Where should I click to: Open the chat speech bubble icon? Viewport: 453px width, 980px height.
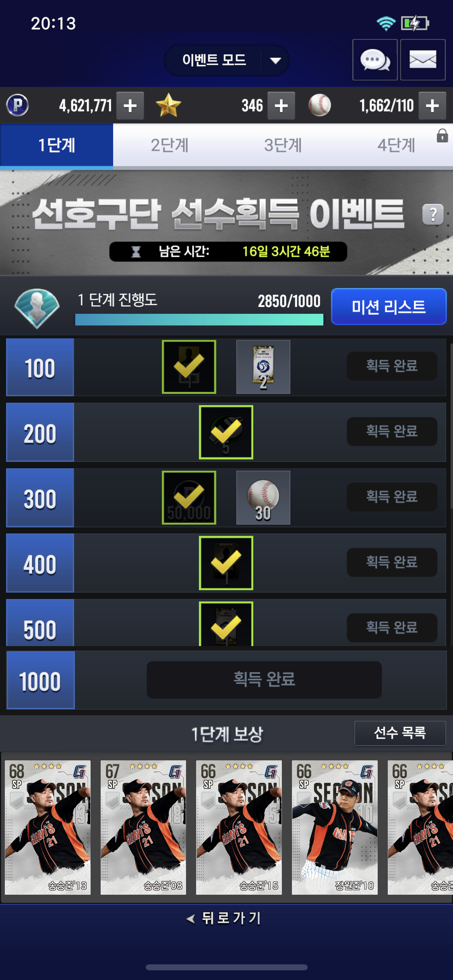375,60
